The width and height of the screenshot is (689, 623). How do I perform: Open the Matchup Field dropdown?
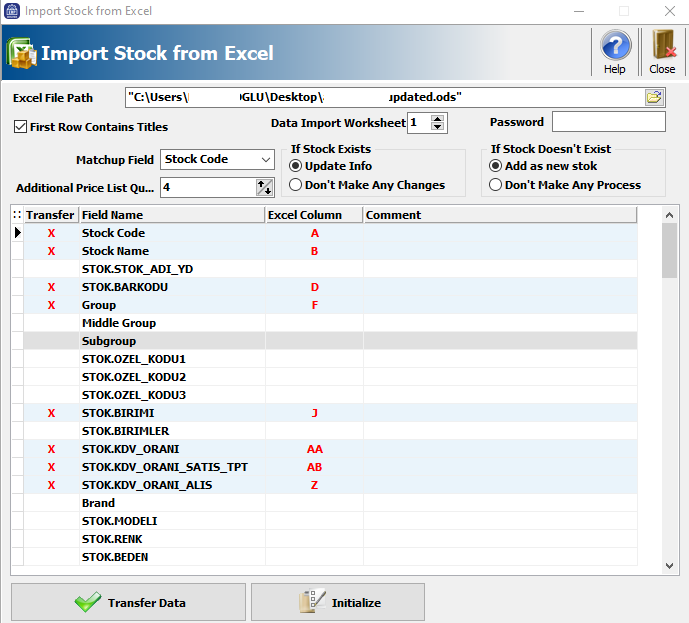tap(265, 159)
